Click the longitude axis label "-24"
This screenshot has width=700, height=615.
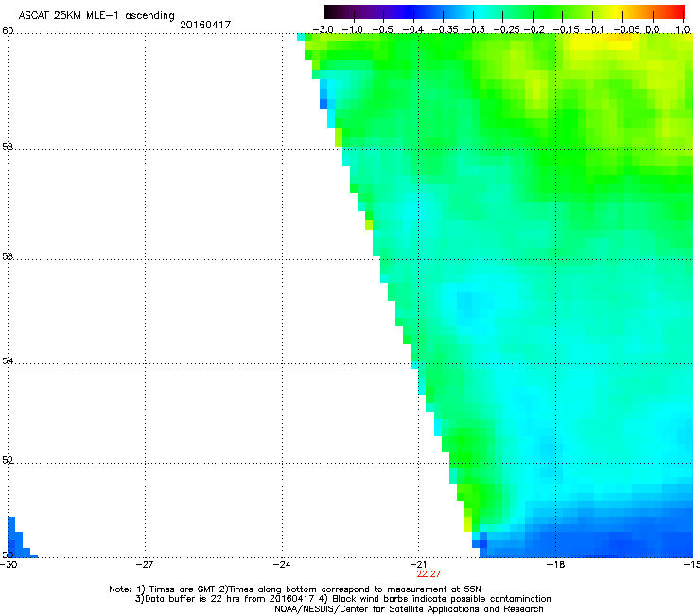[x=282, y=564]
